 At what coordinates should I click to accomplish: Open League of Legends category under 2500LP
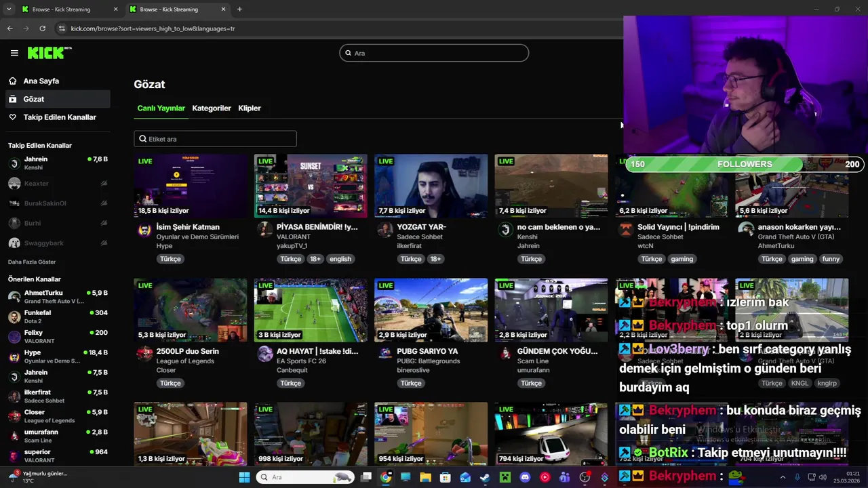click(185, 361)
